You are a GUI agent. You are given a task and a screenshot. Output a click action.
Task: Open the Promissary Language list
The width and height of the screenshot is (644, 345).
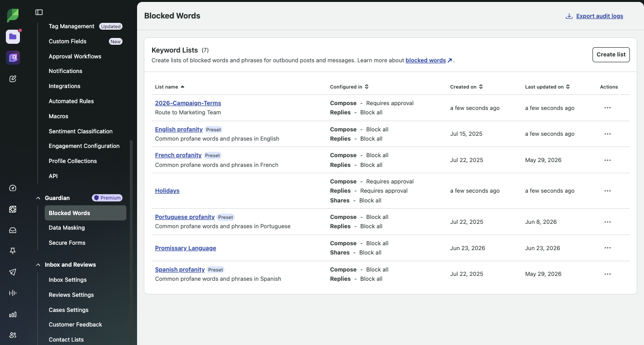(186, 248)
